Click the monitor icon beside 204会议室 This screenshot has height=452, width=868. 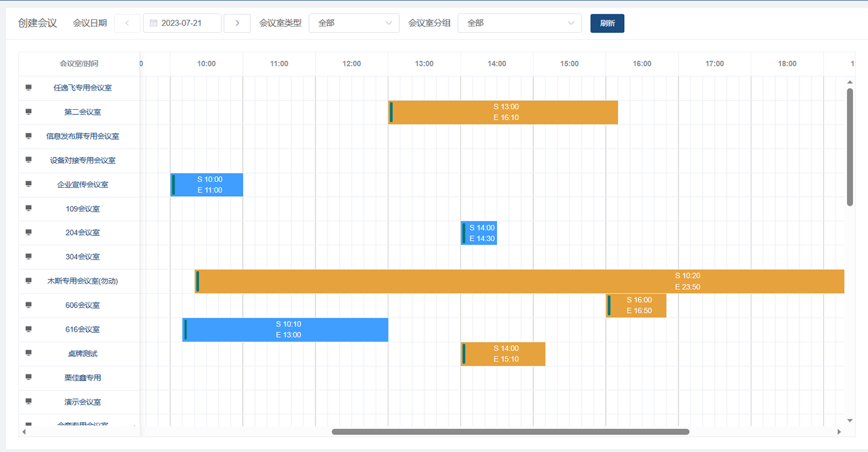pos(28,232)
